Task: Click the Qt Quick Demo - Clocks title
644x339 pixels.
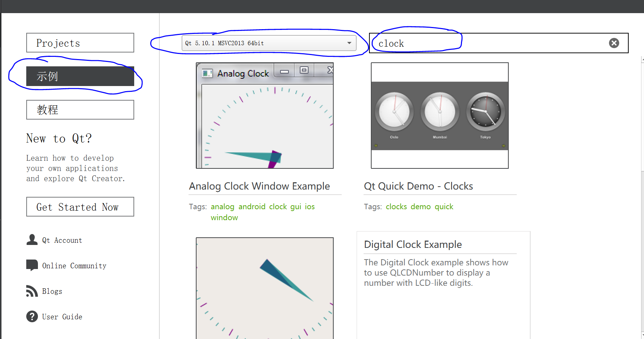Action: click(x=418, y=186)
